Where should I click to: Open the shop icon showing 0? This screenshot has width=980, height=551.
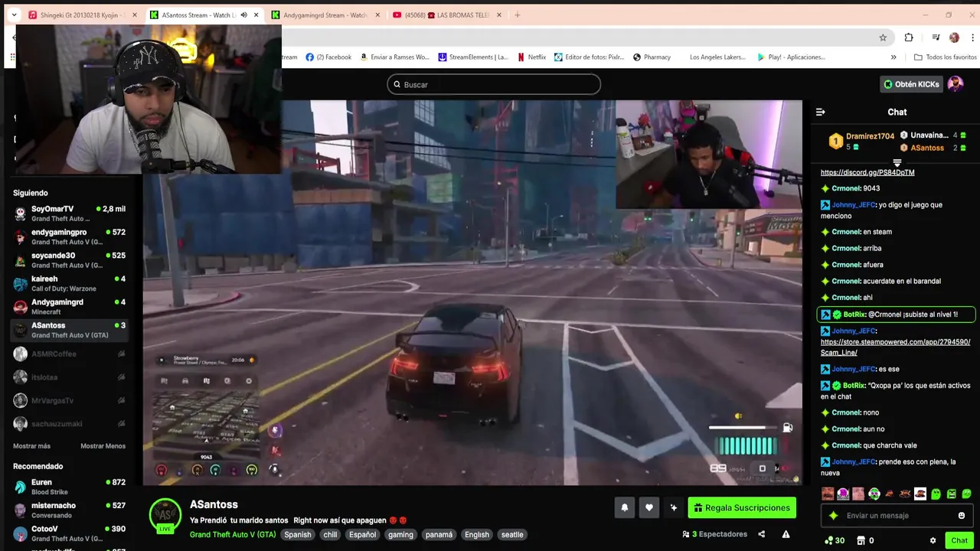click(865, 540)
